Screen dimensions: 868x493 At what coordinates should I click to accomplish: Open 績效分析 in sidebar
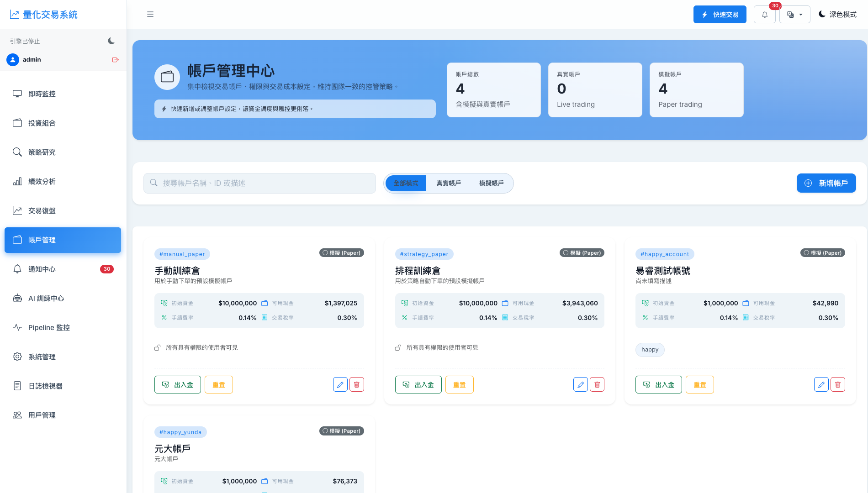(63, 182)
